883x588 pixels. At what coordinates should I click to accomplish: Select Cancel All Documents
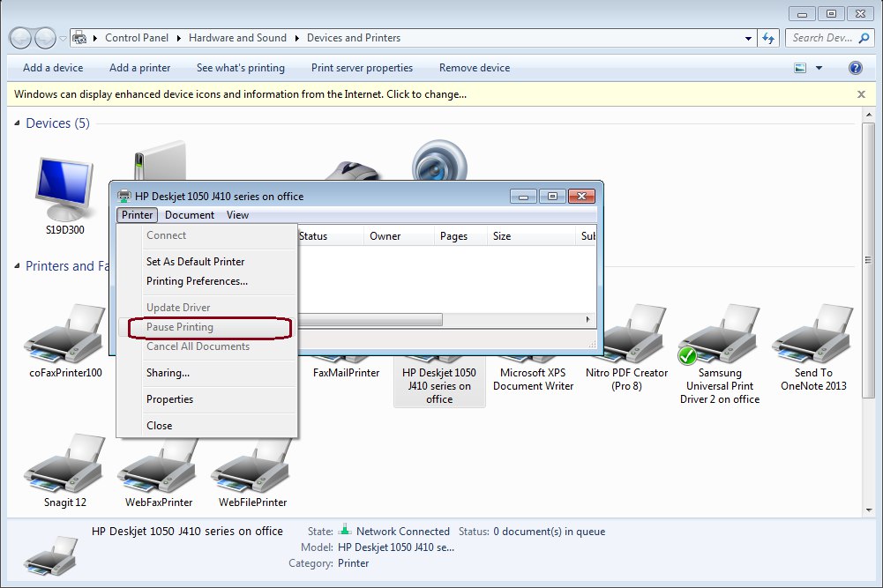207,346
